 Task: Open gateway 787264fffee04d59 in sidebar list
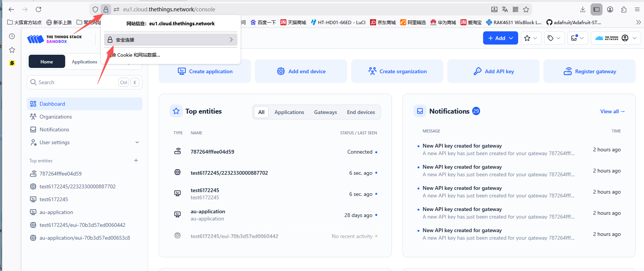click(x=60, y=174)
